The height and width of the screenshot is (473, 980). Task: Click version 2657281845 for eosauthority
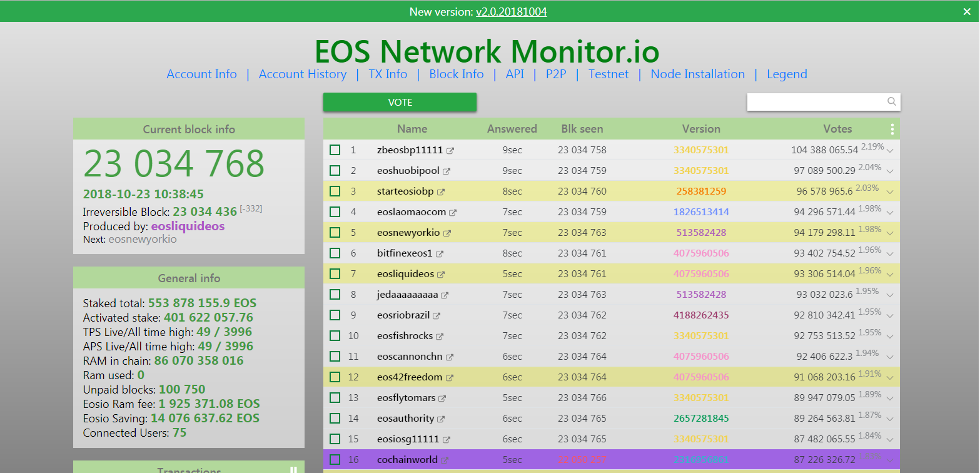(701, 419)
